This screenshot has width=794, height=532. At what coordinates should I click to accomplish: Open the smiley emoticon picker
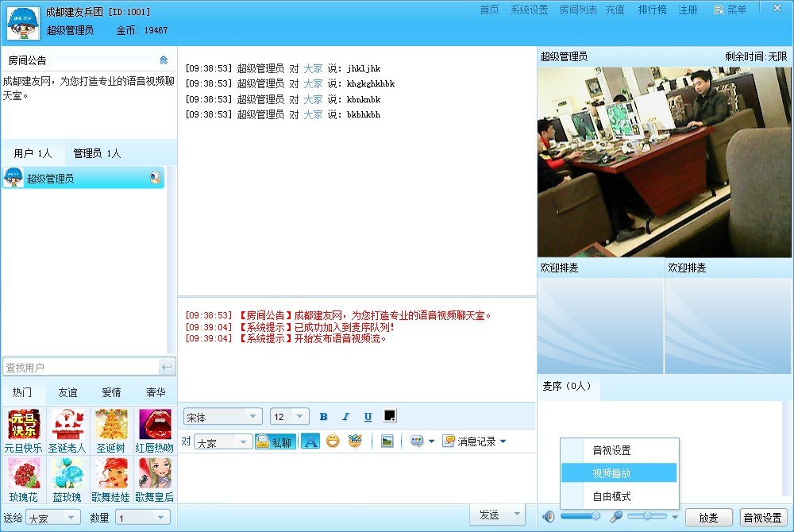pos(333,441)
